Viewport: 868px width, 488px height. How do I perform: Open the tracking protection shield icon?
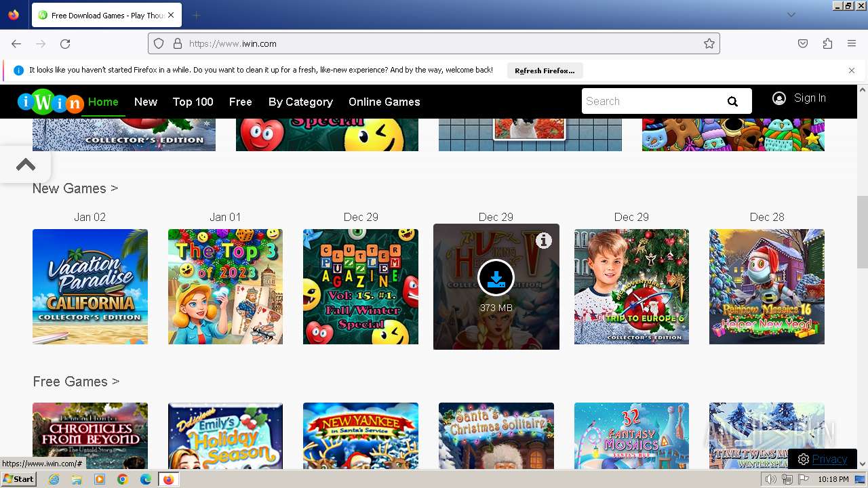159,43
